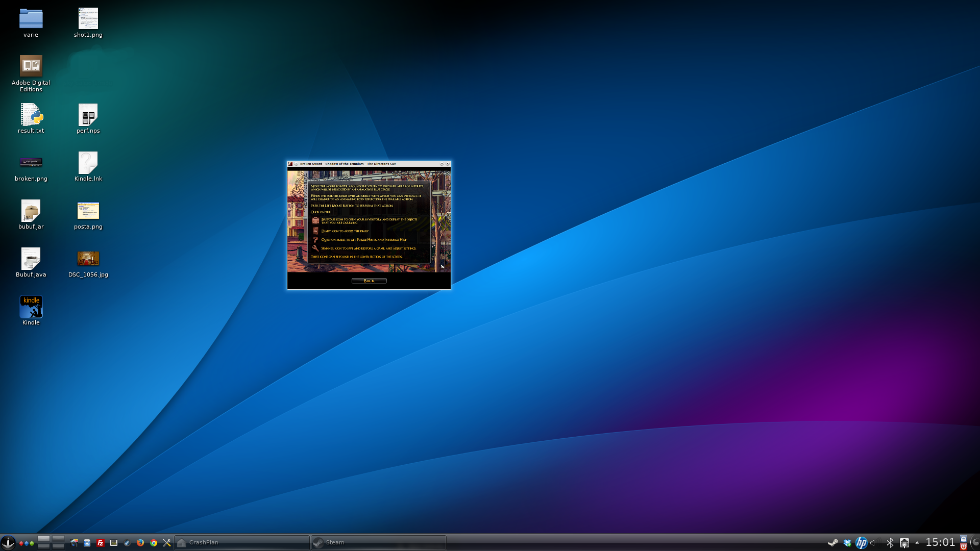This screenshot has width=980, height=551.
Task: Launch FileZilla from the taskbar
Action: tap(101, 543)
